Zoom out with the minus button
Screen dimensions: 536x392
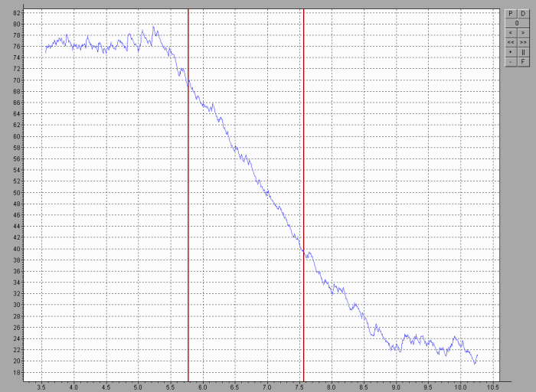pos(511,61)
